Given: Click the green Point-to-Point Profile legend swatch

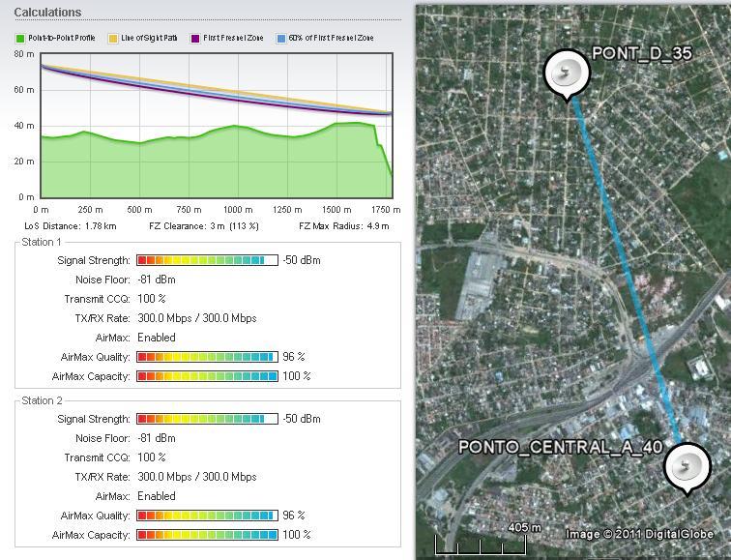Looking at the screenshot, I should [x=20, y=39].
